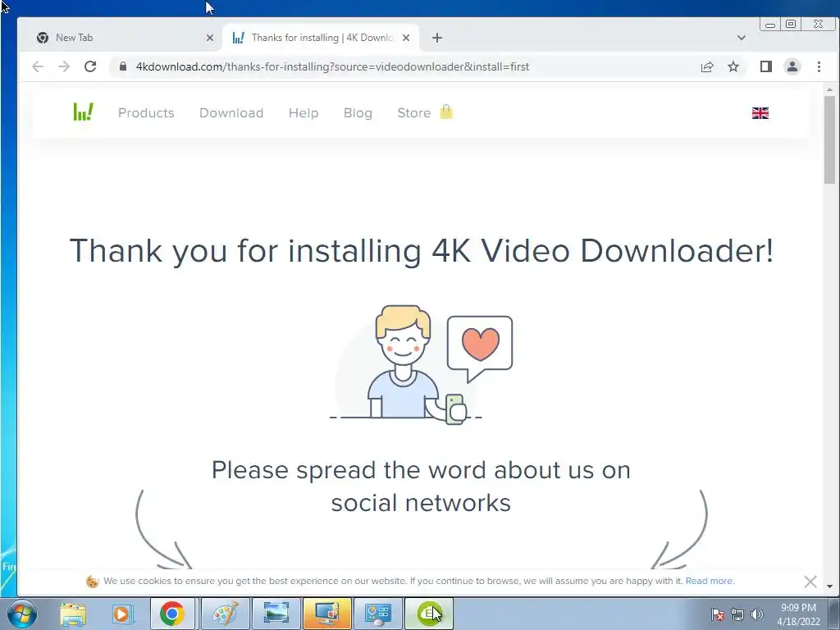Image resolution: width=840 pixels, height=630 pixels.
Task: Click the cookie icon in the banner
Action: tap(92, 582)
